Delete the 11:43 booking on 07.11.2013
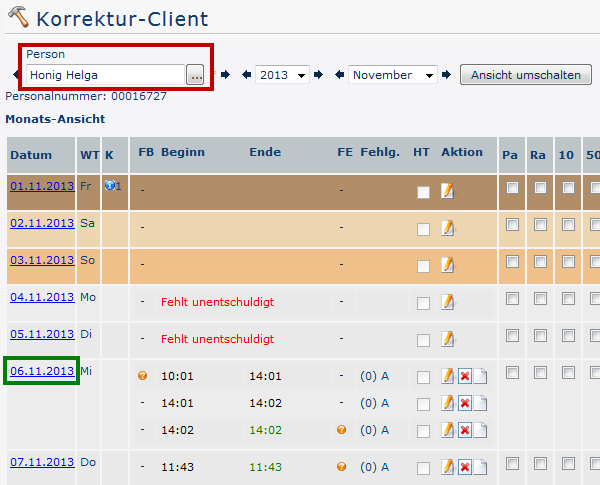 [x=465, y=467]
